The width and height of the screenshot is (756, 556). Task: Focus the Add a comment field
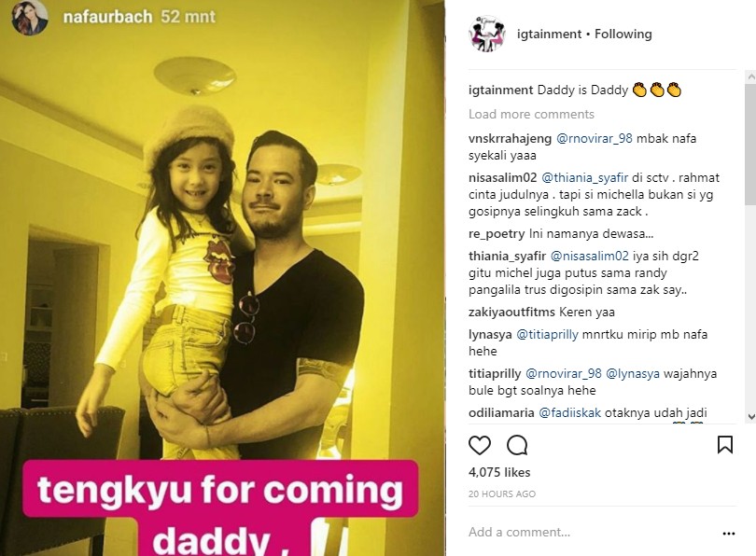click(x=591, y=532)
